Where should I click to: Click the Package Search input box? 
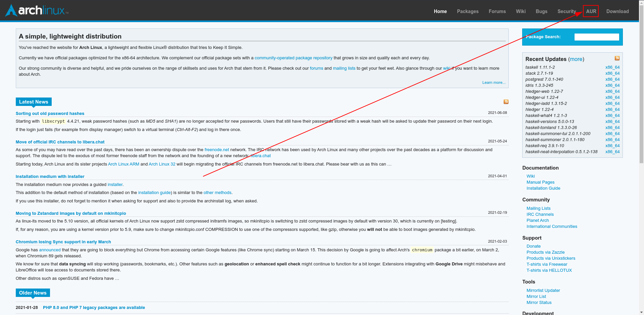coord(596,37)
